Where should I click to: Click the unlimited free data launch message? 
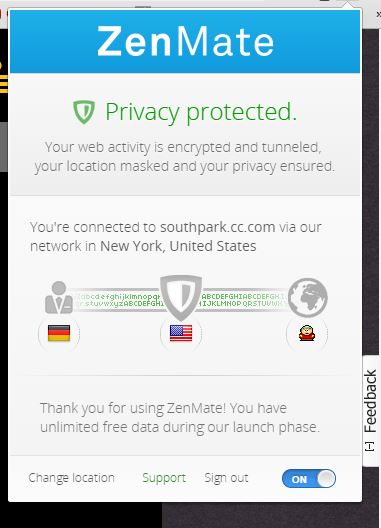[x=180, y=418]
